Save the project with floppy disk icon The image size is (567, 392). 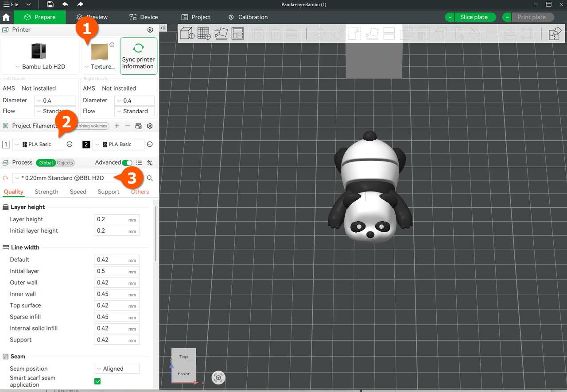click(x=50, y=4)
